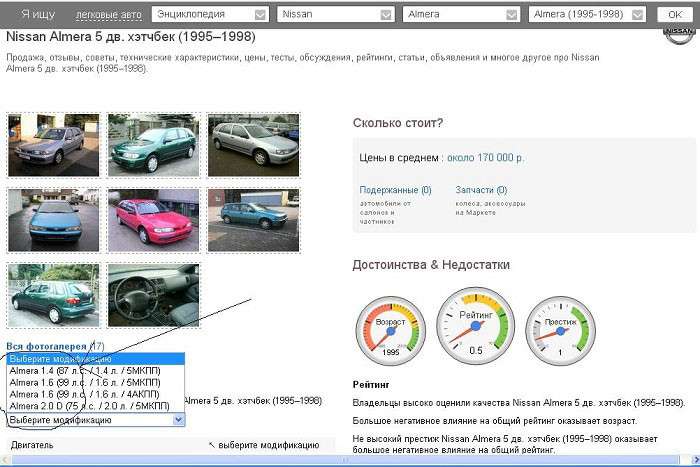The height and width of the screenshot is (467, 700).
Task: Select Almera 1.4 (87 л.с.) 5МКПП option
Action: click(96, 371)
